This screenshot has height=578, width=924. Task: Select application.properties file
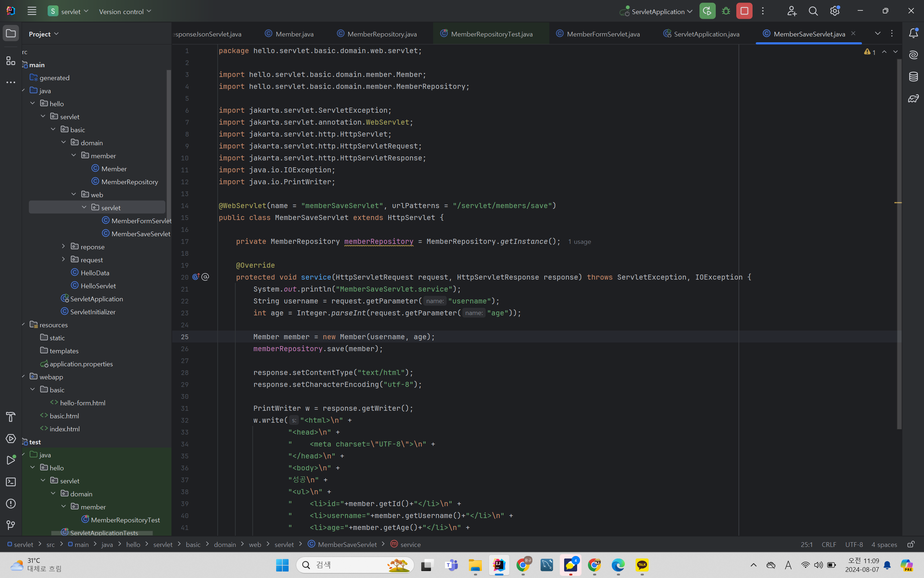(x=77, y=363)
